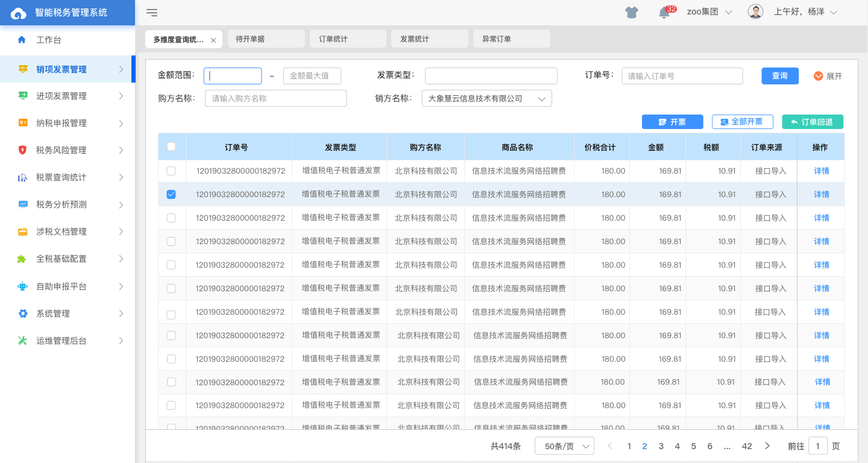Uncheck the selected second order row
The image size is (868, 463).
pyautogui.click(x=172, y=194)
